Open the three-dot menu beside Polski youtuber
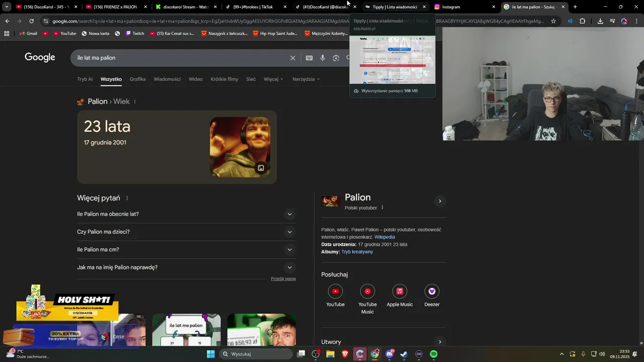This screenshot has height=362, width=644. pyautogui.click(x=382, y=208)
